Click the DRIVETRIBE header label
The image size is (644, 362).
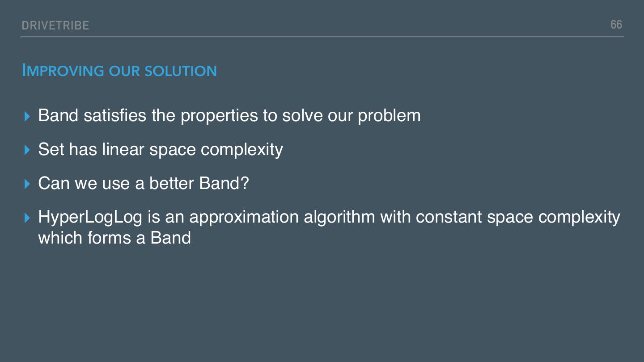(55, 26)
